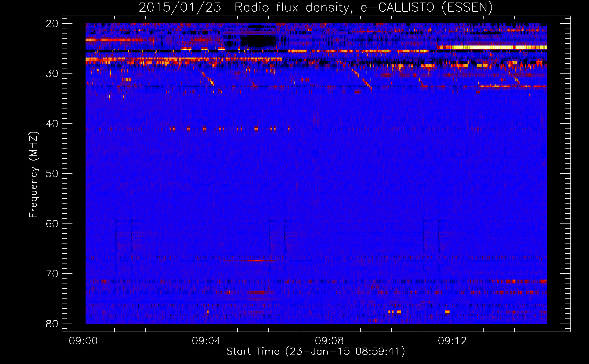This screenshot has width=589, height=364.
Task: Click the 20 frequency tick label
Action: click(52, 24)
